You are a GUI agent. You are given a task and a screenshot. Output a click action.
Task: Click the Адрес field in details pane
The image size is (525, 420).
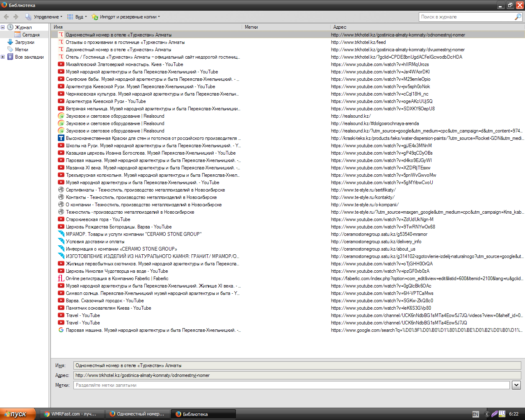click(x=297, y=375)
